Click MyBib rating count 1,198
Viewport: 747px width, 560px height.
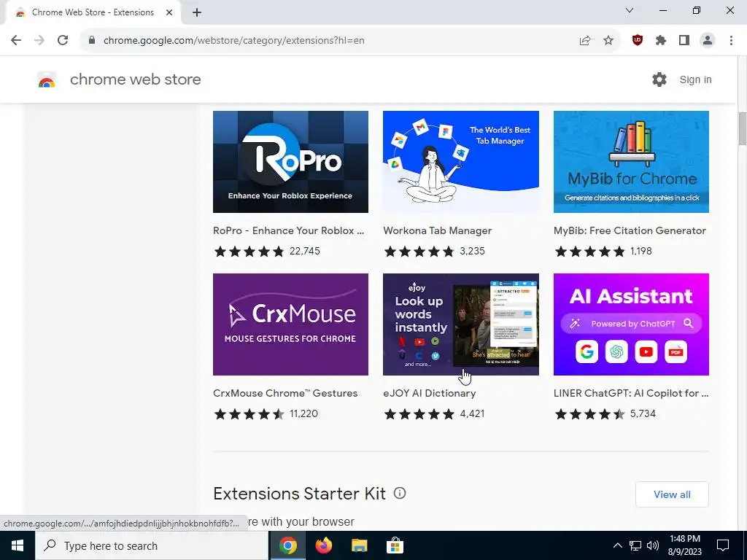[x=640, y=251]
